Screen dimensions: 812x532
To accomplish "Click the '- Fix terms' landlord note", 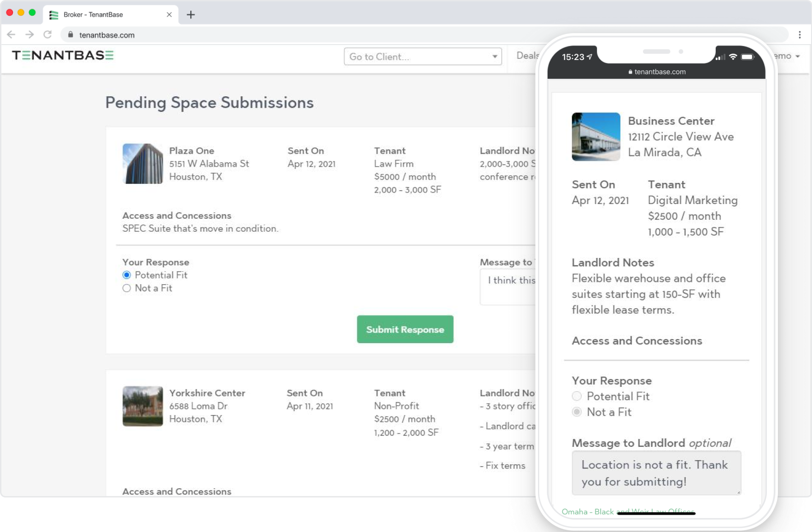I will click(502, 466).
